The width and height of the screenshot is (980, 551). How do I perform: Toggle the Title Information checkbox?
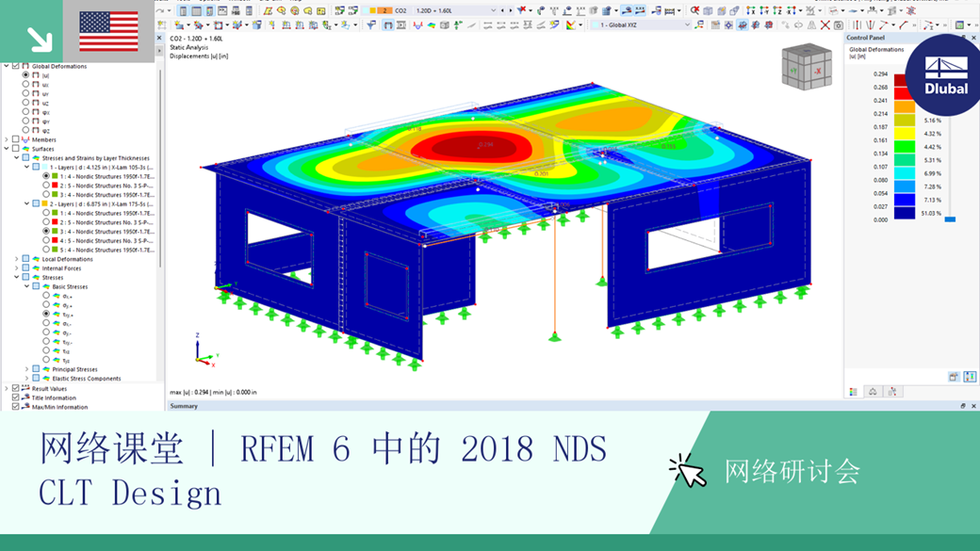(x=16, y=397)
